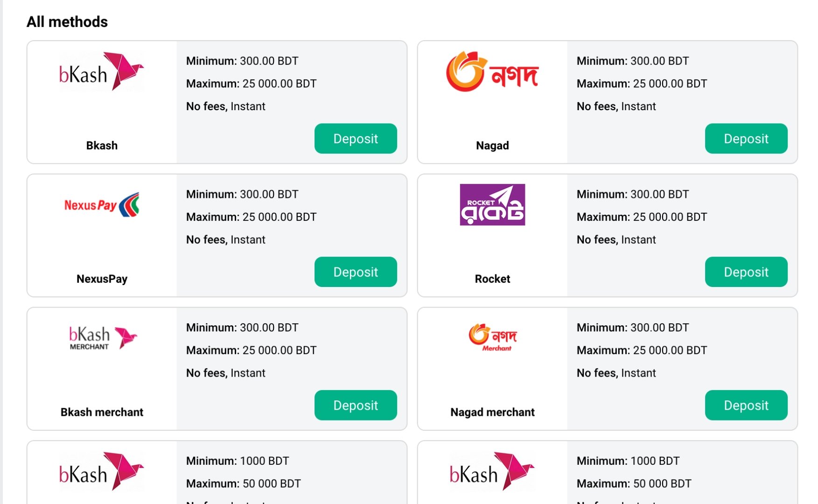Click the purple Rocket logo
The image size is (818, 504).
[x=492, y=204]
